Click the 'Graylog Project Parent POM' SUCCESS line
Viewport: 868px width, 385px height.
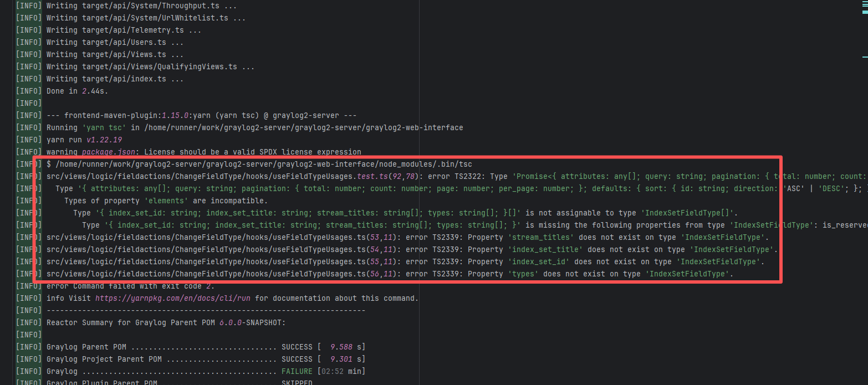[x=205, y=359]
